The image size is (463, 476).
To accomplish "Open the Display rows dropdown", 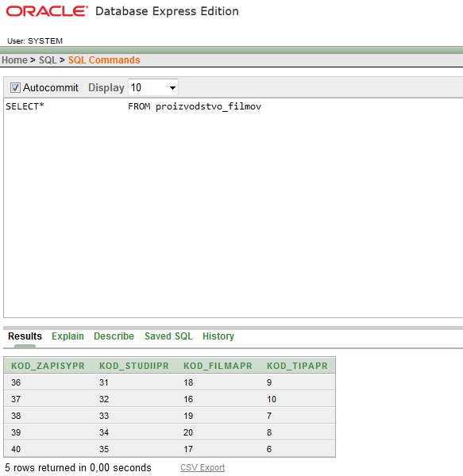I will click(x=153, y=88).
